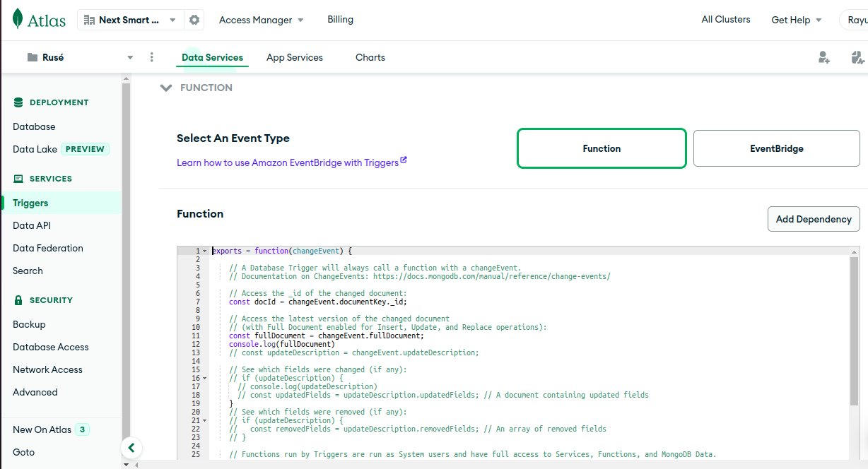Click the three-dot project options menu
868x469 pixels.
[x=151, y=57]
